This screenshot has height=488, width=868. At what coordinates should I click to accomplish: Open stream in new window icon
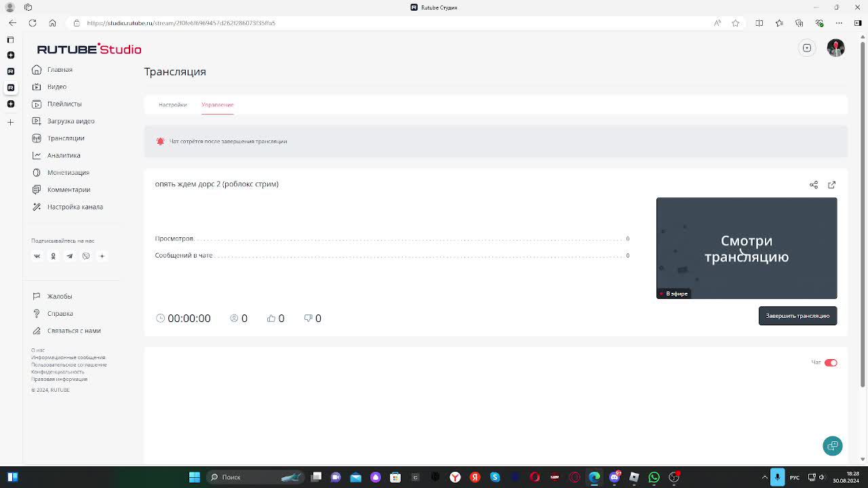tap(831, 184)
